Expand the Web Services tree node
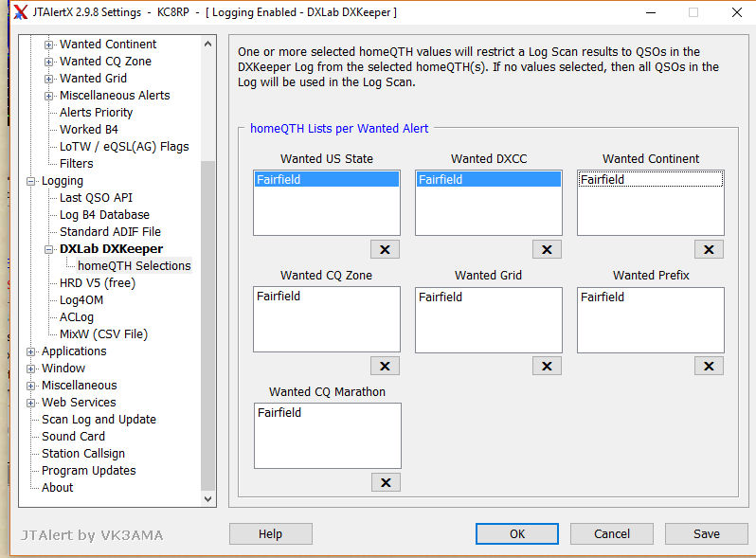 (31, 403)
